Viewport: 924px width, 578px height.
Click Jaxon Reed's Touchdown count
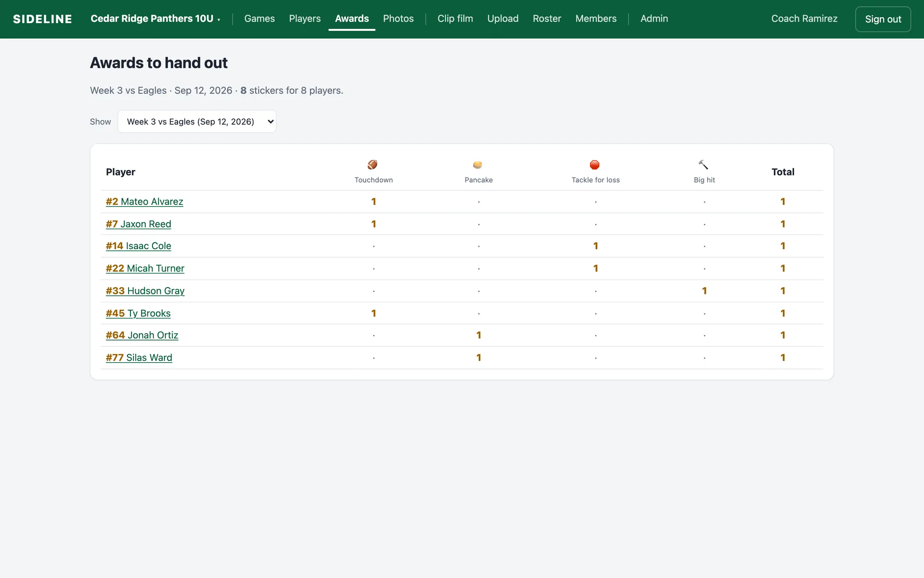pyautogui.click(x=373, y=224)
